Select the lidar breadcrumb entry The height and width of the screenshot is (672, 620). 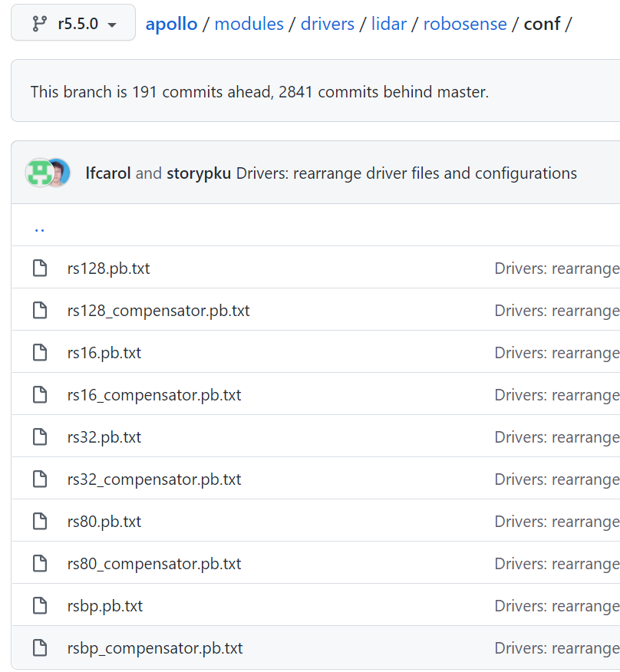(x=388, y=24)
